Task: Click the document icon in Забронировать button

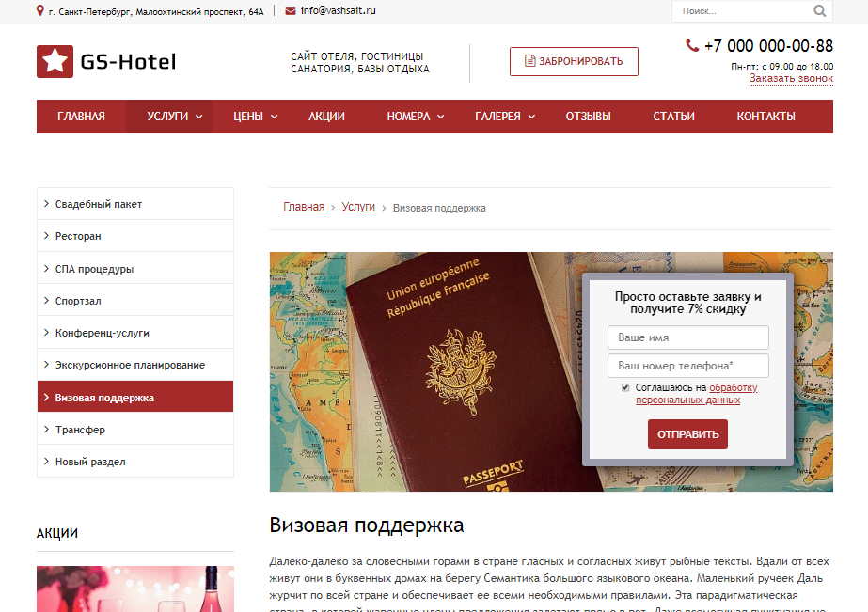Action: click(x=529, y=61)
